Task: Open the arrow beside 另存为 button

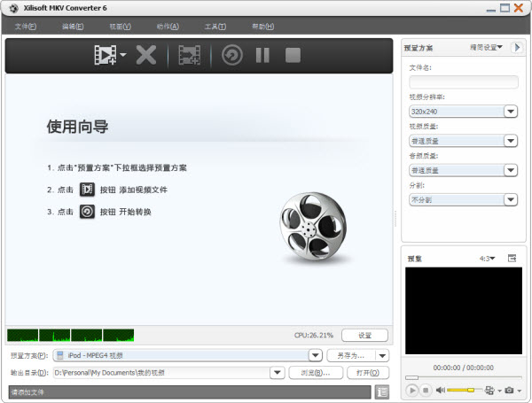Action: click(x=382, y=355)
